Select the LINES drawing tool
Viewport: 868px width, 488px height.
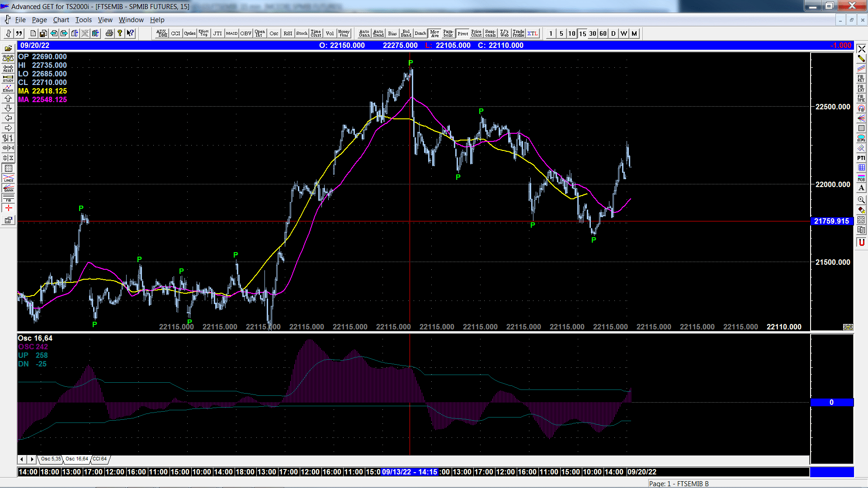[x=8, y=178]
